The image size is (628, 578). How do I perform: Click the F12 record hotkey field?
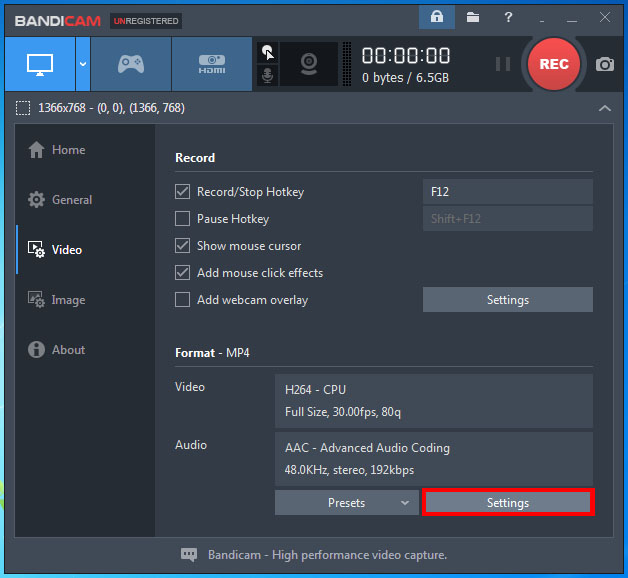(x=508, y=192)
